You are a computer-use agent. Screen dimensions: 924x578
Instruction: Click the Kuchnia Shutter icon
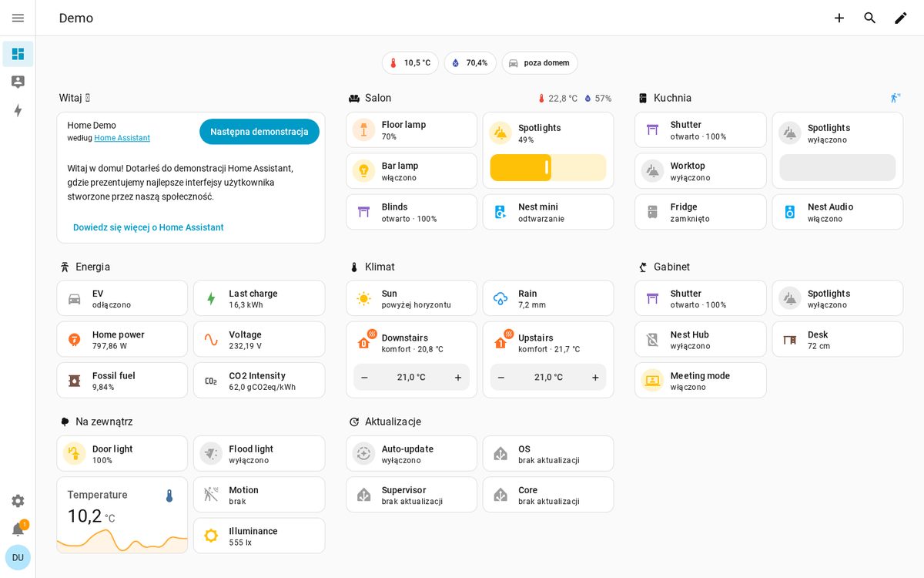653,129
